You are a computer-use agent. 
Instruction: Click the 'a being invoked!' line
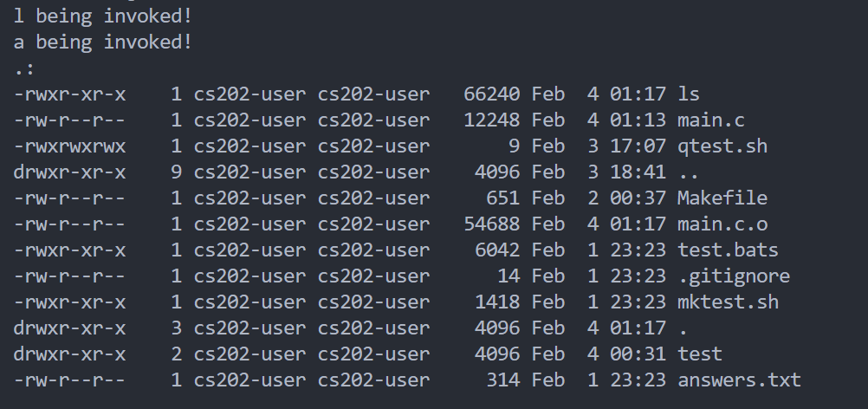point(103,42)
